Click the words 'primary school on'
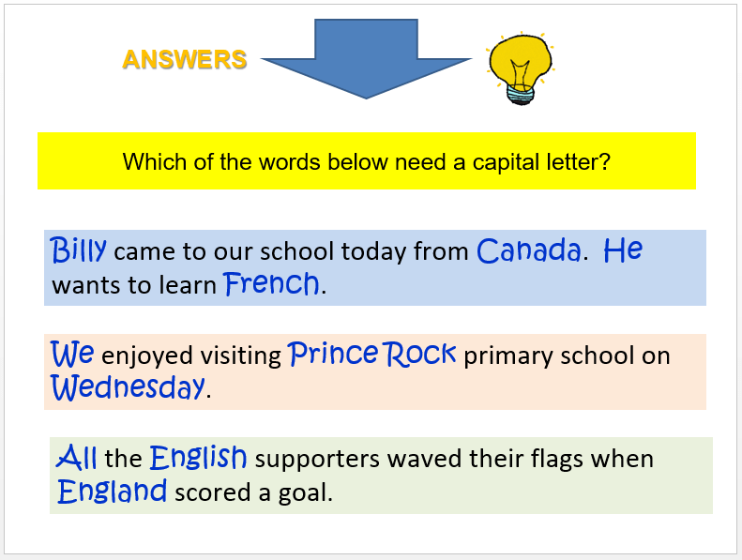This screenshot has width=742, height=560. pyautogui.click(x=568, y=356)
